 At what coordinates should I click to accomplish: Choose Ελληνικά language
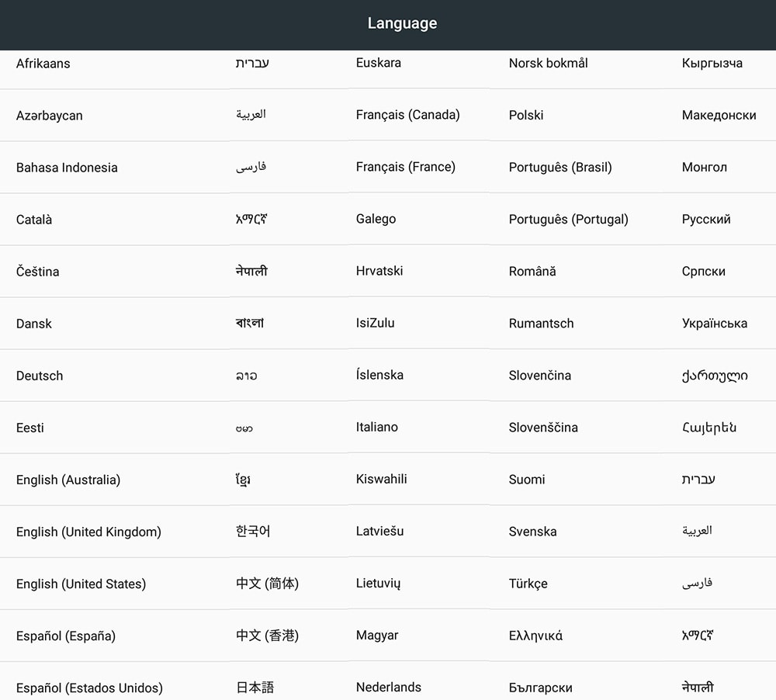[535, 636]
